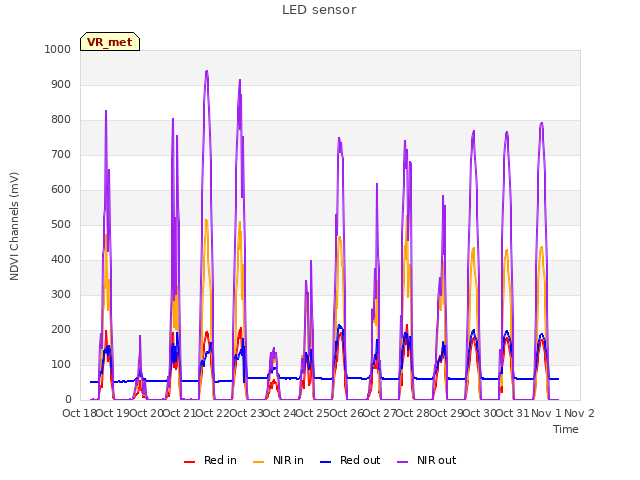Toggle the NIR in legend entry
Viewport: 640px width, 480px height.
[278, 460]
